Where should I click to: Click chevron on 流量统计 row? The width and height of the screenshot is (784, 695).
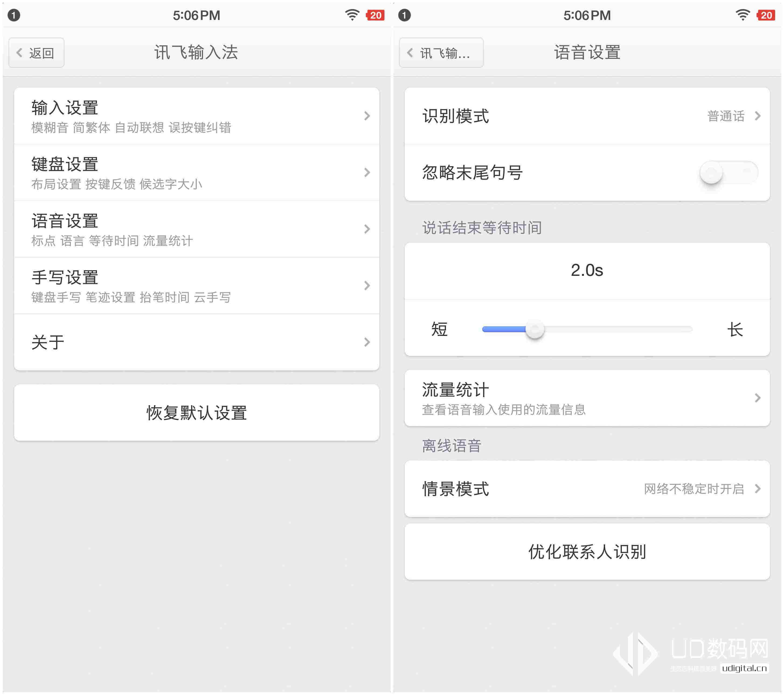pos(758,398)
